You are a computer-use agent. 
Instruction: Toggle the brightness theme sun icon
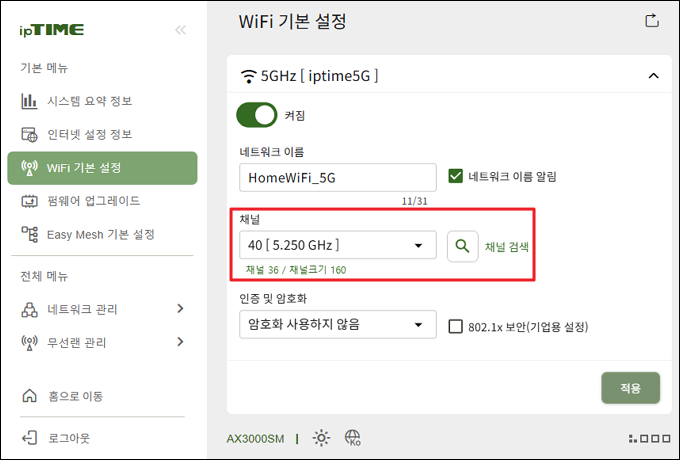tap(321, 438)
